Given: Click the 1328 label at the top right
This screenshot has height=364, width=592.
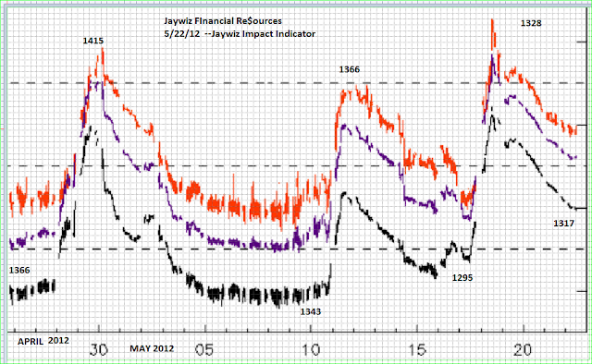Looking at the screenshot, I should pos(531,23).
